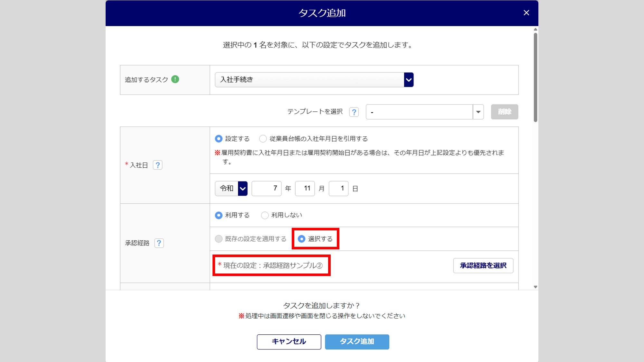Click the month field showing 11
Image resolution: width=644 pixels, height=362 pixels.
click(x=305, y=189)
